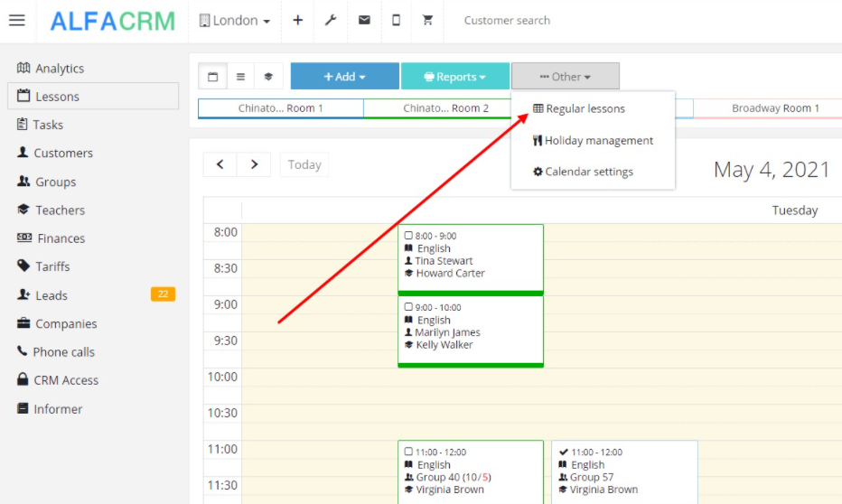Open Companies section
Viewport: 842px width, 504px height.
pyautogui.click(x=57, y=323)
